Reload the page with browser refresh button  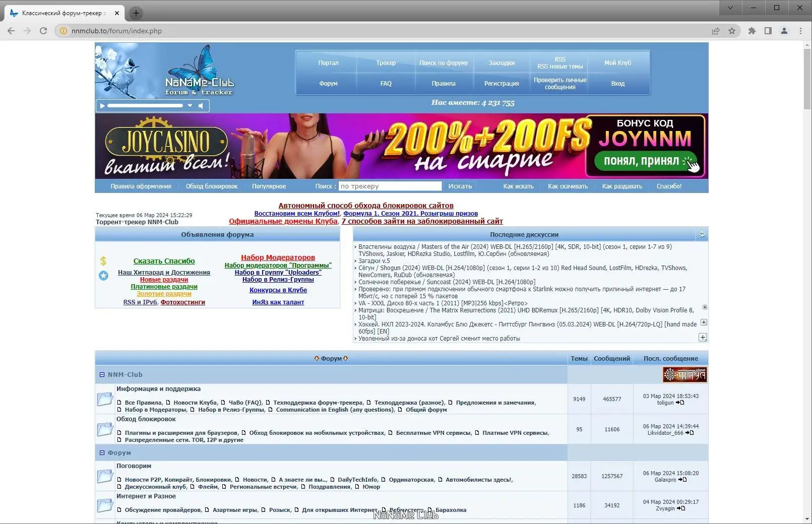click(43, 31)
